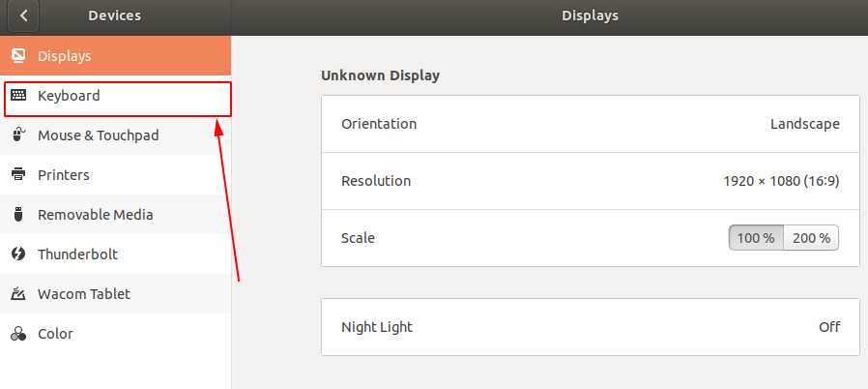Click the Color settings icon

click(18, 334)
